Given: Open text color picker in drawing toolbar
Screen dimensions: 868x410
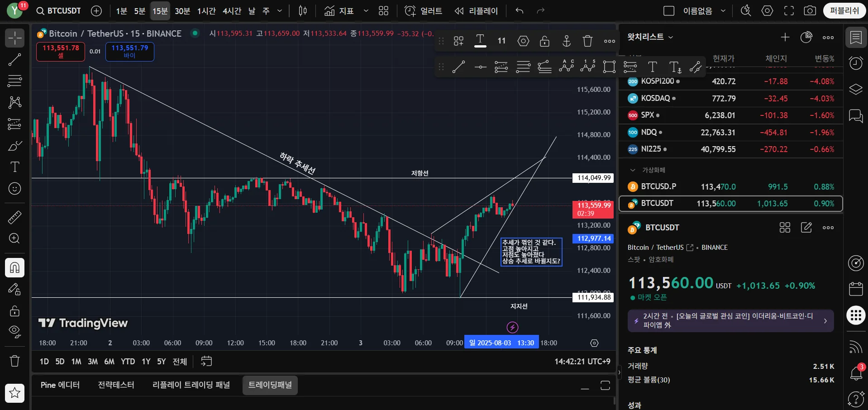Looking at the screenshot, I should [480, 41].
